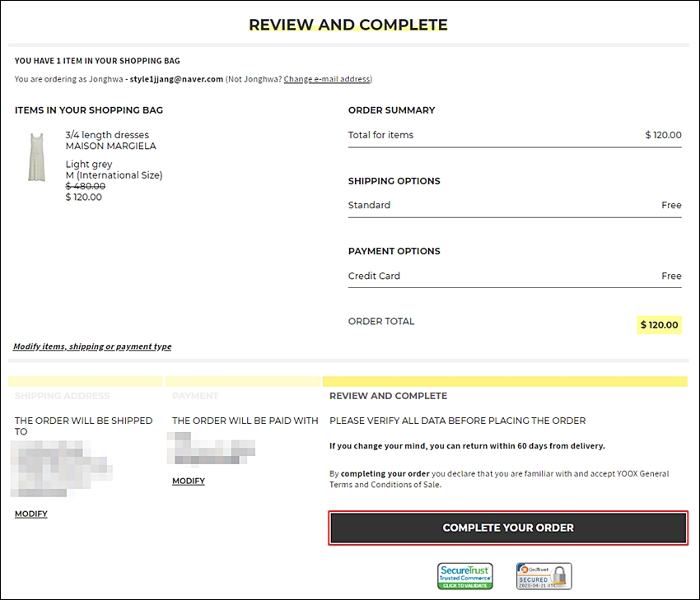Click the $ 120.00 amount beside 'Total for items'
This screenshot has height=600, width=700.
coord(663,135)
